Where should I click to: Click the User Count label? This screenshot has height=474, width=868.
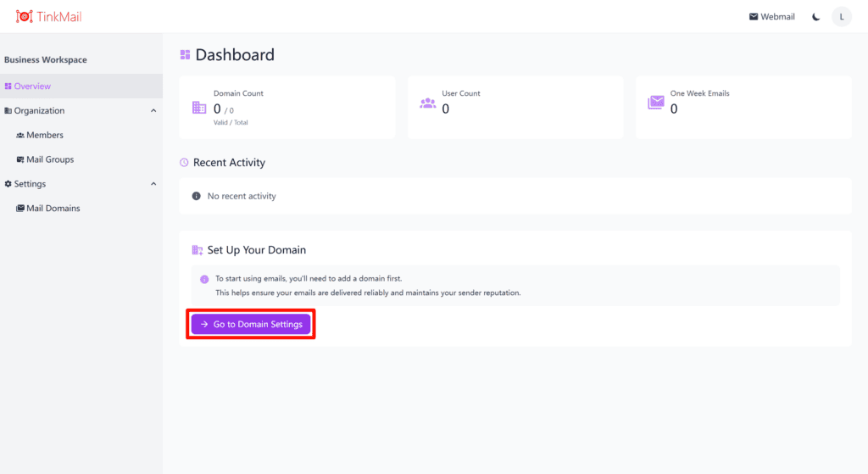(461, 93)
